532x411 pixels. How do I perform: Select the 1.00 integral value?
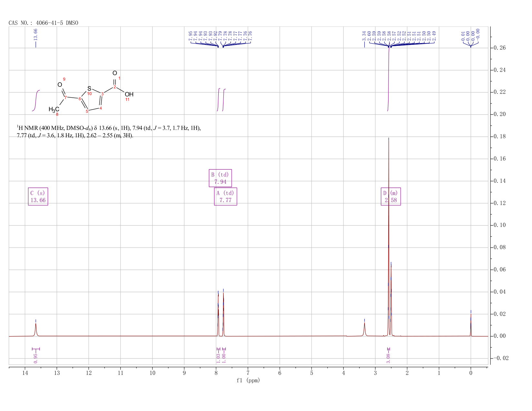tap(223, 358)
